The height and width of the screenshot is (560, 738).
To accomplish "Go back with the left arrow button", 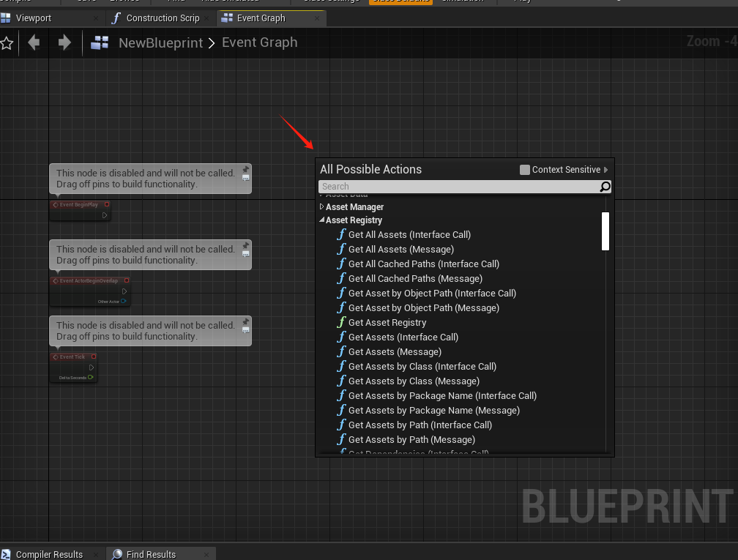I will click(34, 42).
